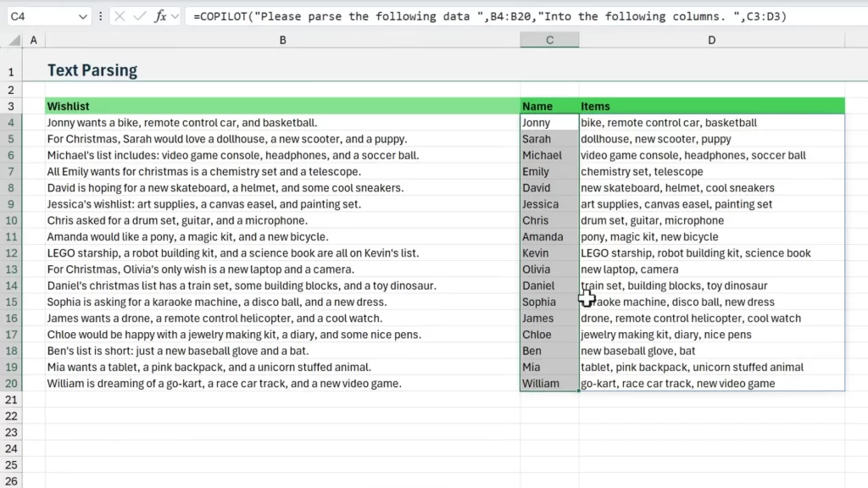Screen dimensions: 868x488
Task: Select the cell 'All Emily wants for christmas'
Action: 282,171
